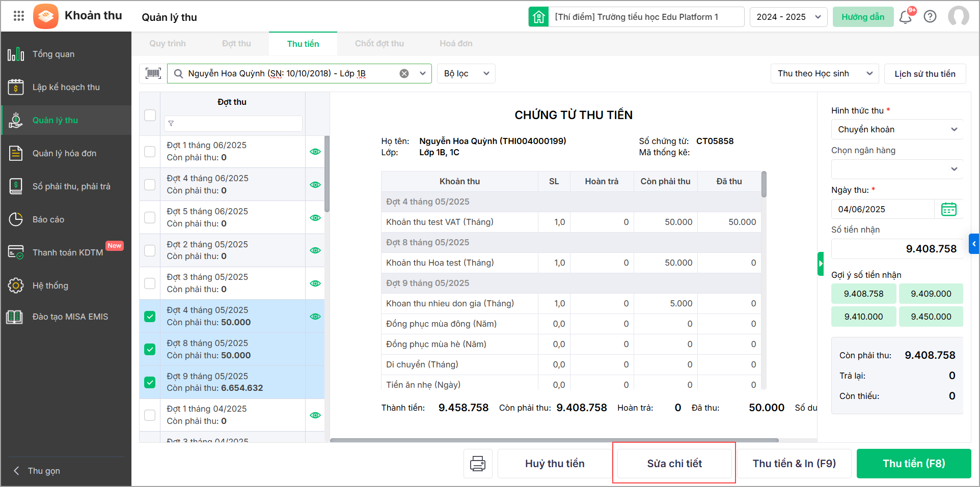This screenshot has height=487, width=980.
Task: Open Thanh toán KDTM in sidebar
Action: pos(66,252)
